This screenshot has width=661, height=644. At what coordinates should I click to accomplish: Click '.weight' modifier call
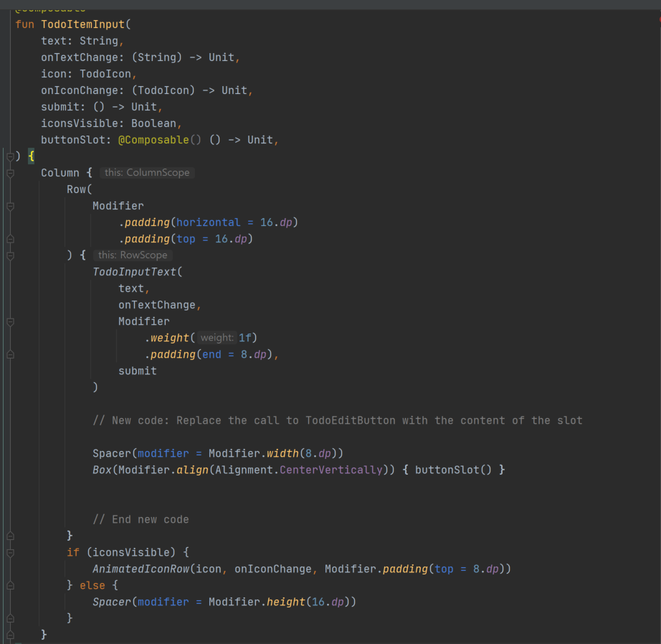166,338
